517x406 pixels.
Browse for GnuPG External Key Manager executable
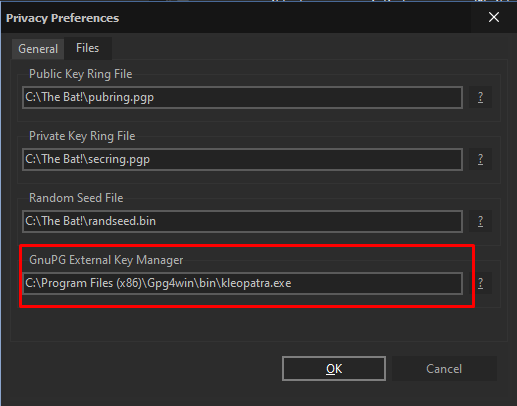tap(480, 283)
